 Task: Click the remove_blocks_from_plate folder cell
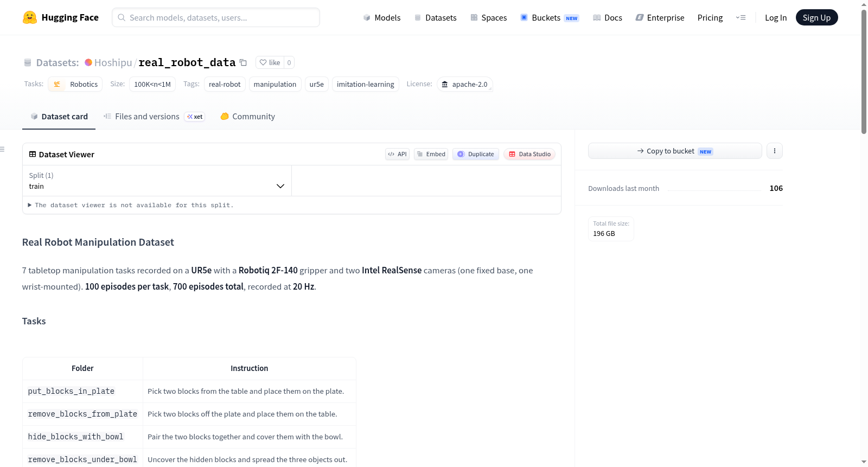[x=82, y=414]
